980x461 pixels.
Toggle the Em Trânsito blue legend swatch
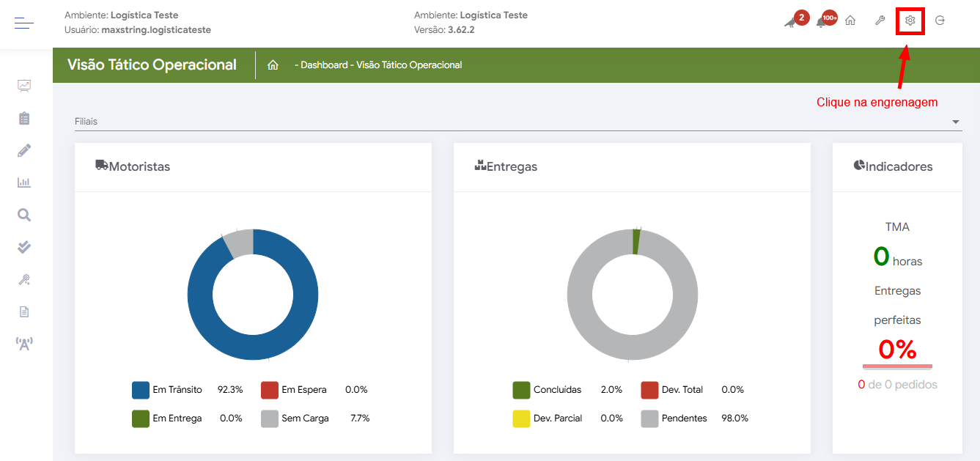point(141,390)
